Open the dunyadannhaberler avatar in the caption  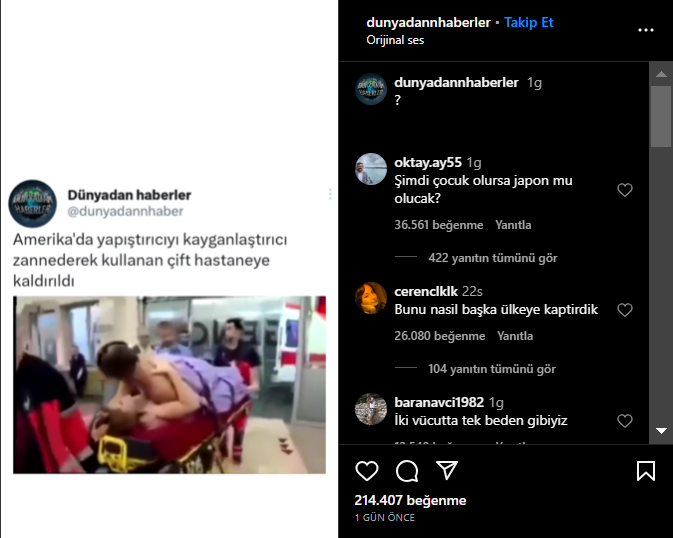pyautogui.click(x=371, y=89)
